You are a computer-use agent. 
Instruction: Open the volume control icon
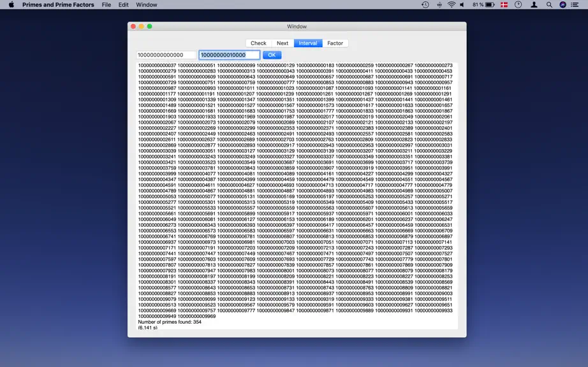tap(462, 4)
